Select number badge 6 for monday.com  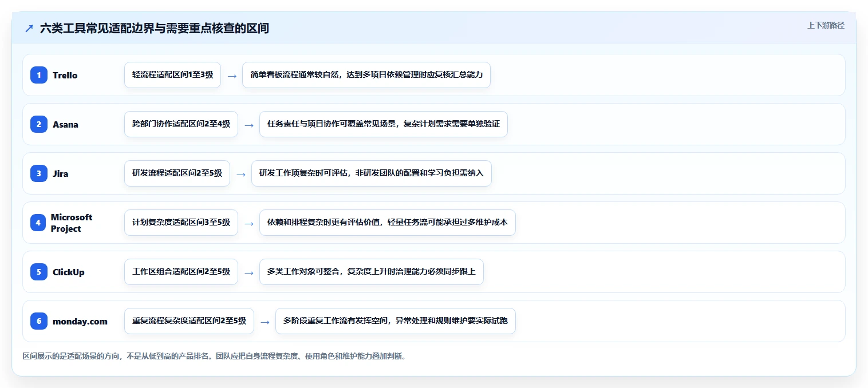click(39, 321)
